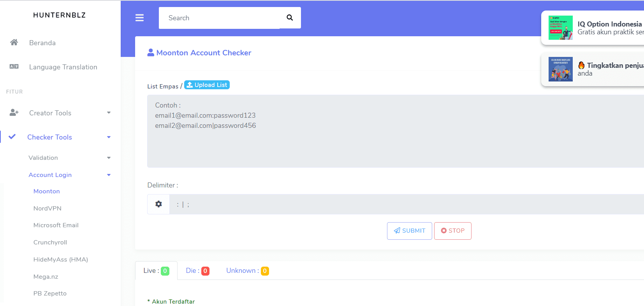The height and width of the screenshot is (306, 644).
Task: Open the Crunchyroll checker link
Action: click(x=50, y=242)
